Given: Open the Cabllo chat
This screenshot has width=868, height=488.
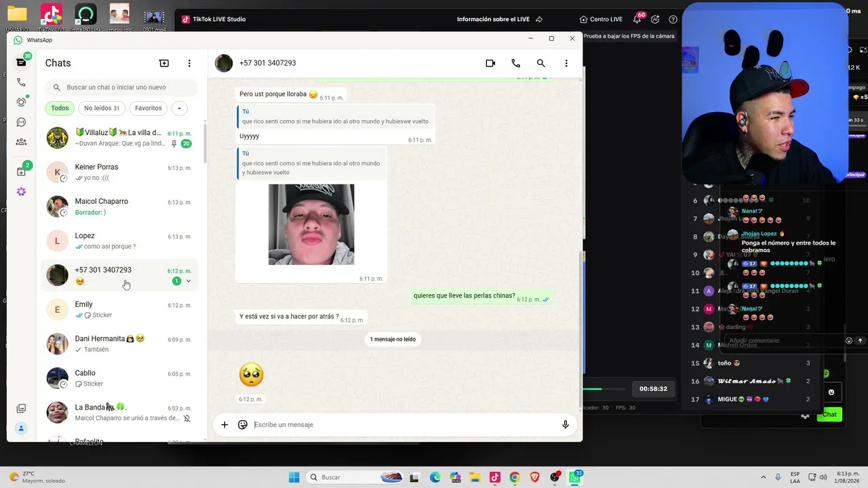Looking at the screenshot, I should [x=119, y=378].
